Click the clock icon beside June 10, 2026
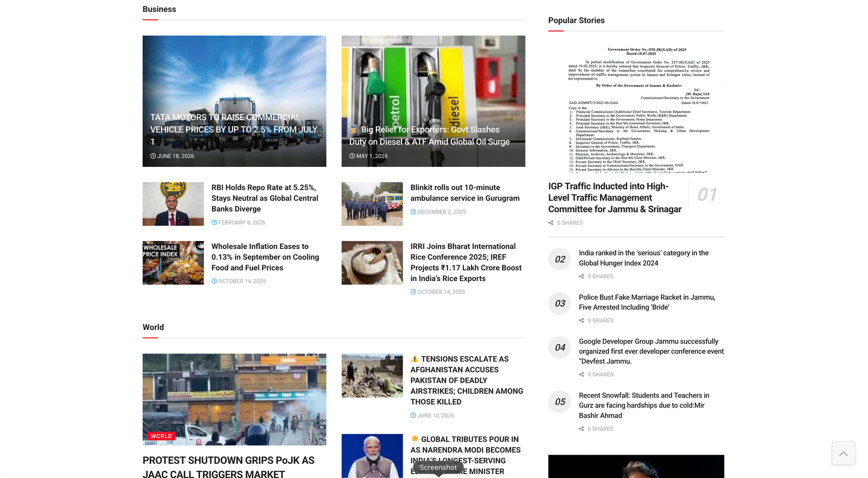868x478 pixels. pos(413,416)
